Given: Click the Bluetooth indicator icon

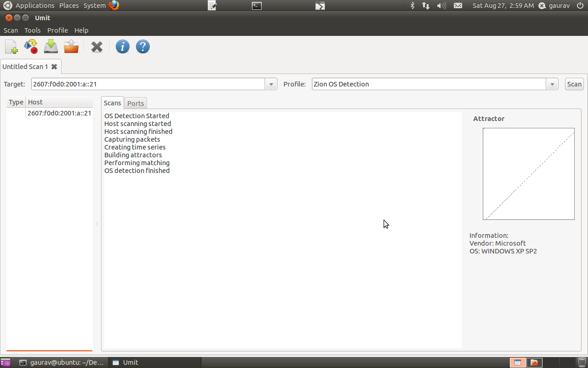Looking at the screenshot, I should [x=412, y=6].
